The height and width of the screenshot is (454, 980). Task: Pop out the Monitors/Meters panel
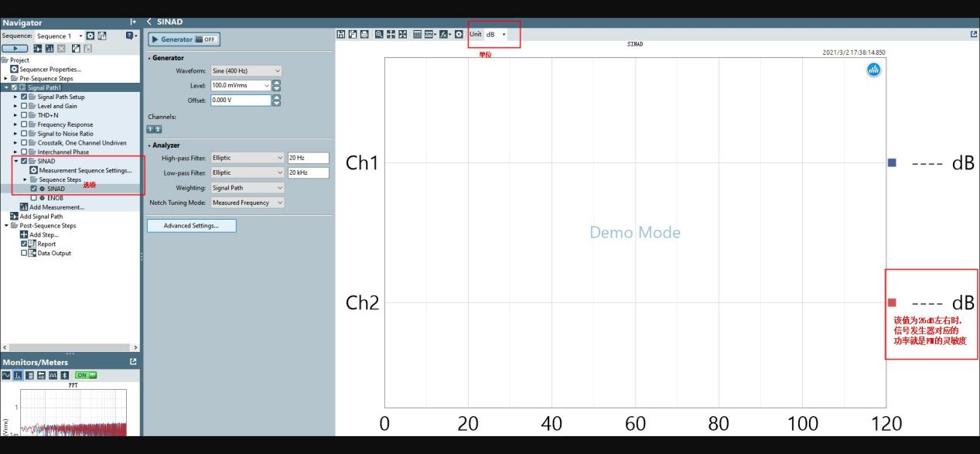tap(133, 362)
